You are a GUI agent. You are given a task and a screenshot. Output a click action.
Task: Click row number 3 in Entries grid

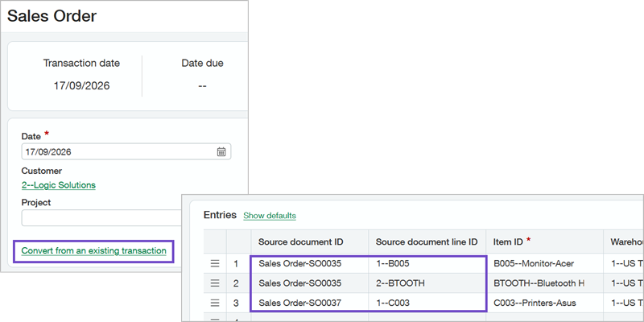(236, 303)
